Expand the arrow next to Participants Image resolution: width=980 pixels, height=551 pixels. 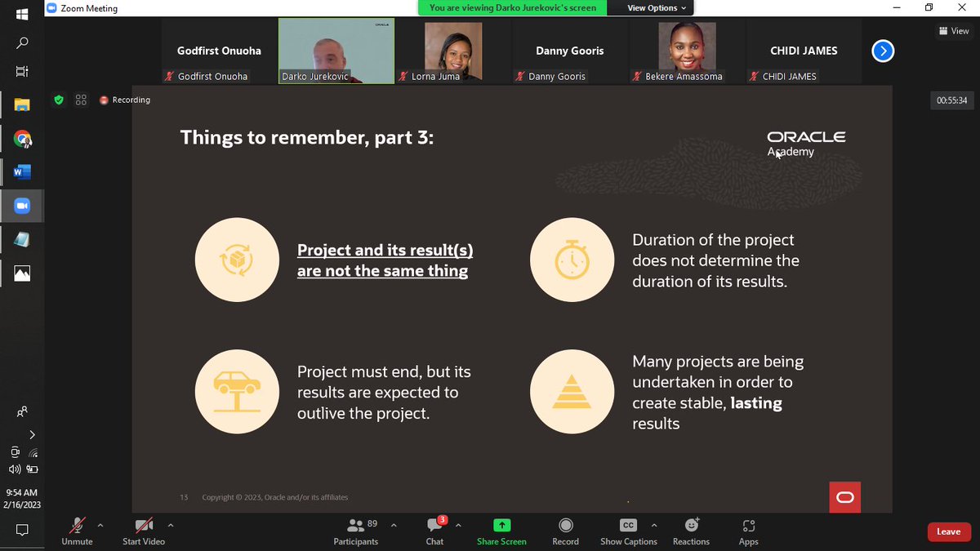[x=394, y=525]
